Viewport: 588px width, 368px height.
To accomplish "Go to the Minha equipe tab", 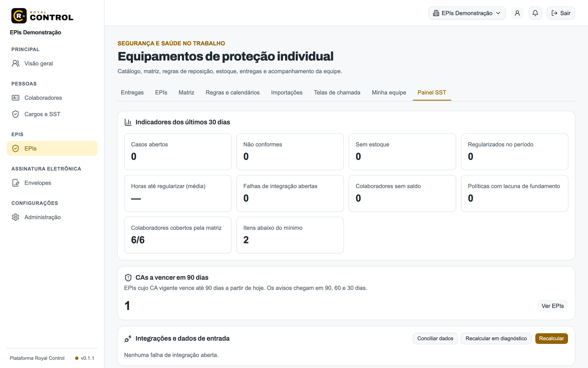I will coord(389,92).
